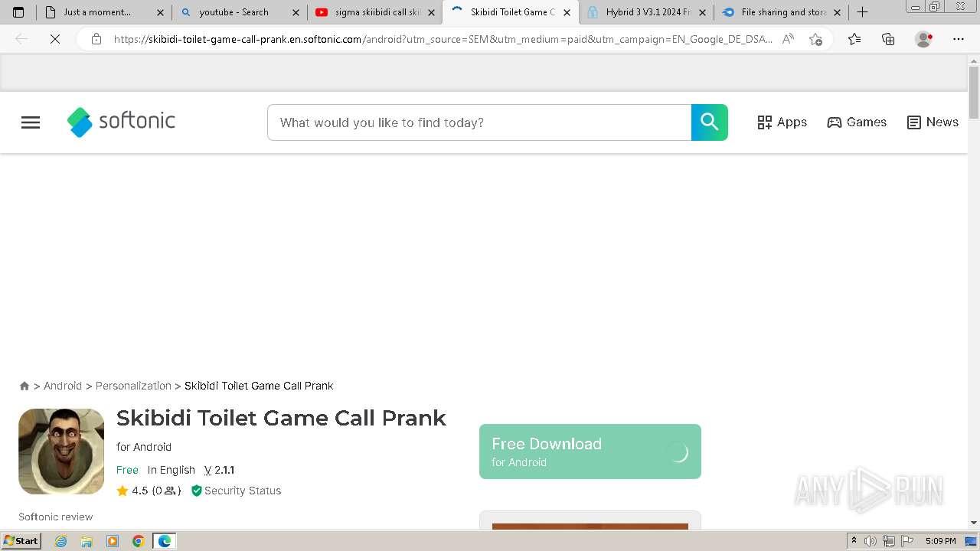Click the 5:09 PM taskbar clock
The image size is (980, 551).
[940, 541]
